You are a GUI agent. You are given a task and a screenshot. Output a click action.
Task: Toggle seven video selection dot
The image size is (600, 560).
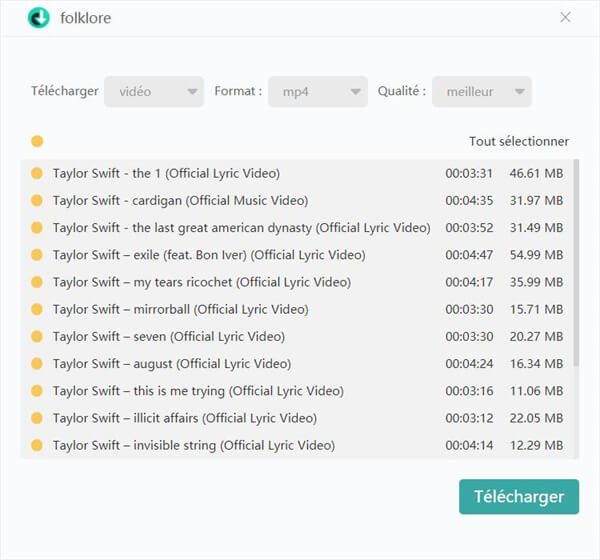coord(37,336)
